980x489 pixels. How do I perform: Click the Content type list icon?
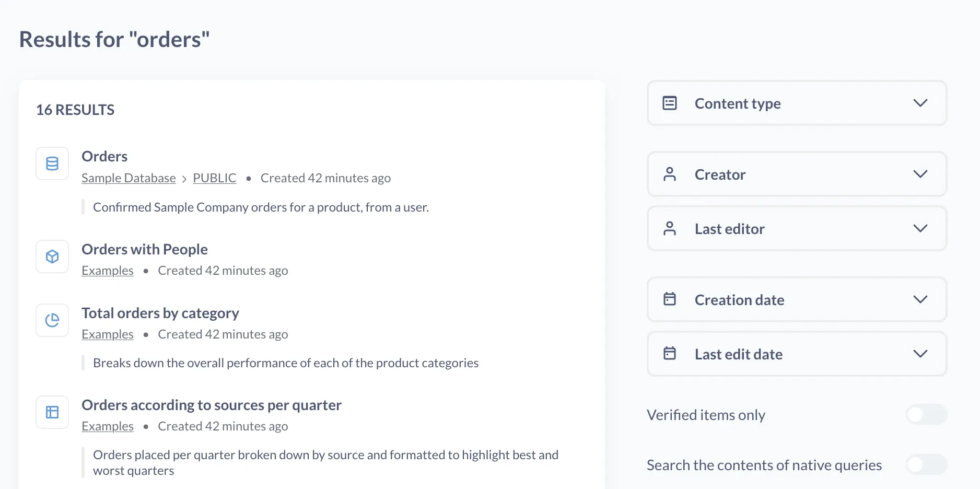coord(670,103)
